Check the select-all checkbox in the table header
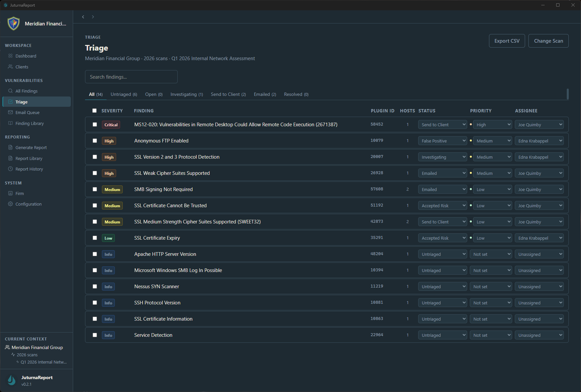581x392 pixels. (95, 110)
